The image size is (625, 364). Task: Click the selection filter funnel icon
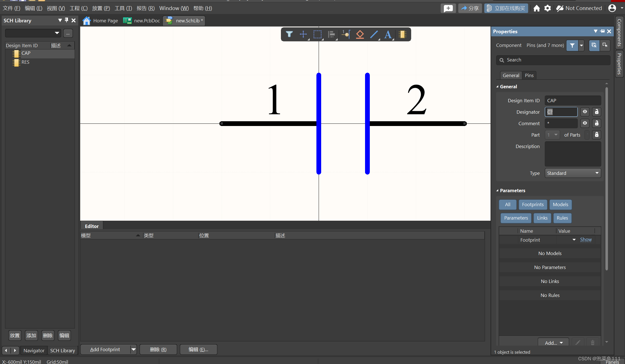[x=289, y=34]
